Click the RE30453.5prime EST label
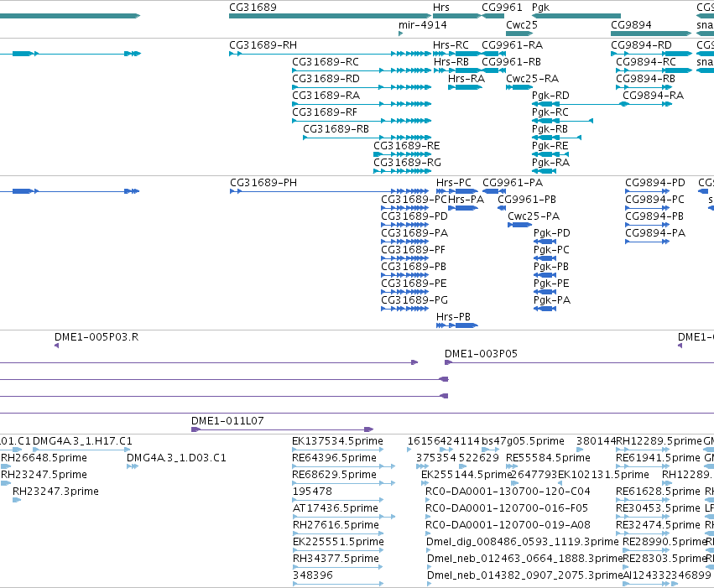Image resolution: width=714 pixels, height=588 pixels. pos(658,508)
